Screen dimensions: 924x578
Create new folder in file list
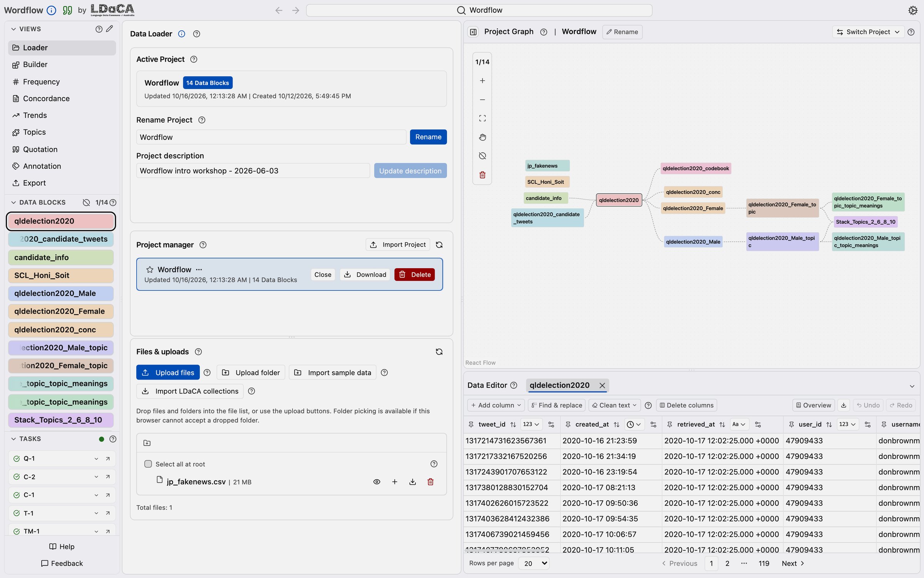point(147,443)
